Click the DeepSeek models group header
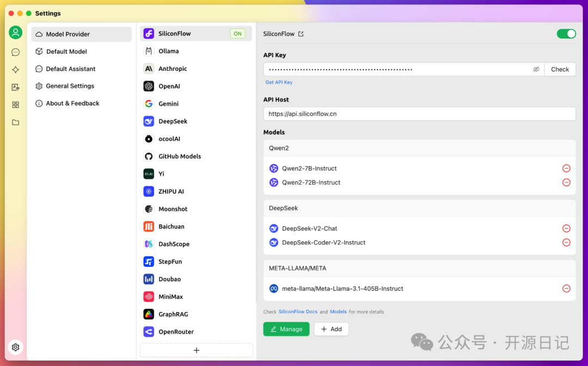The height and width of the screenshot is (366, 588). tap(419, 208)
